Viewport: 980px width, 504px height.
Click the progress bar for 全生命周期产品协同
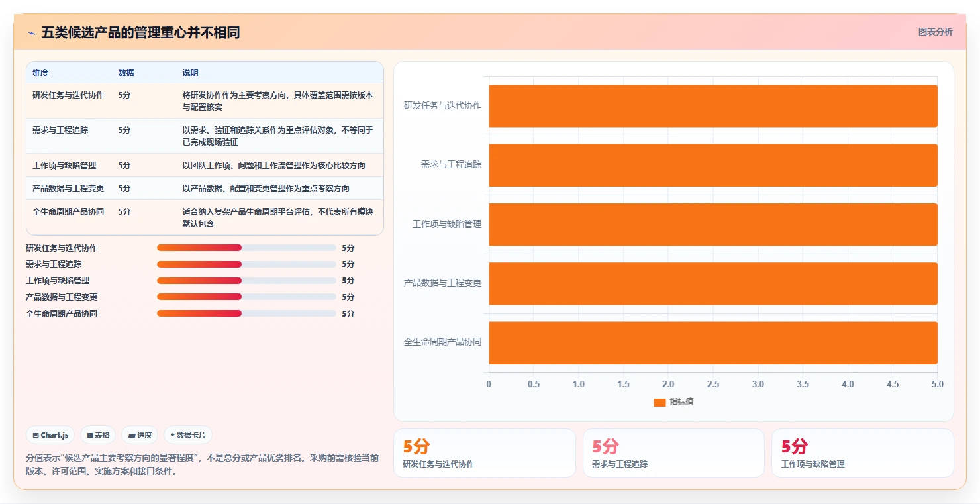(x=246, y=313)
